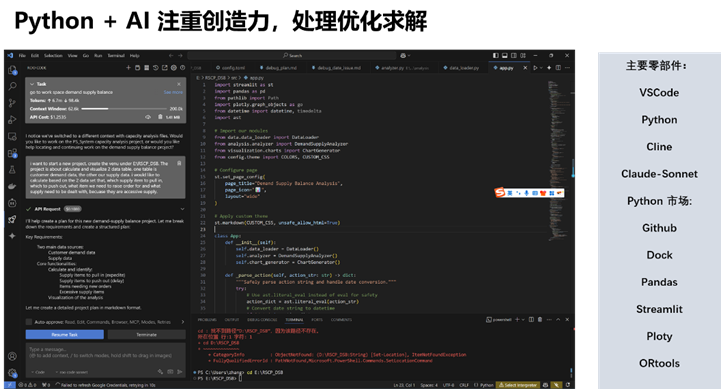This screenshot has height=389, width=721.
Task: Delete the task using trash icon
Action: tap(160, 117)
